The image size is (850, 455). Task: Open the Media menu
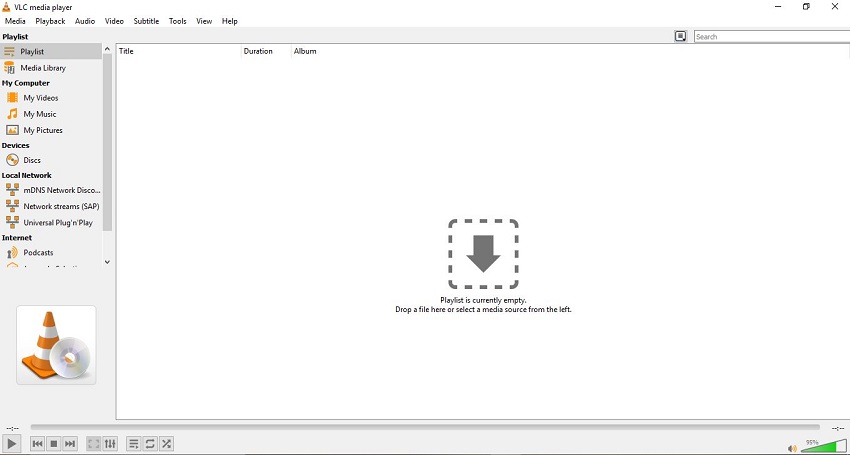point(15,21)
